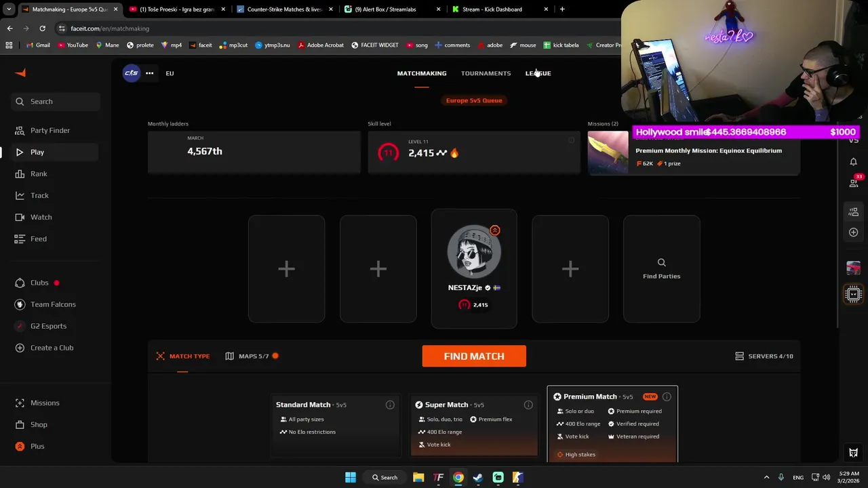Open Monthly ladders 4,567th card

pyautogui.click(x=254, y=152)
